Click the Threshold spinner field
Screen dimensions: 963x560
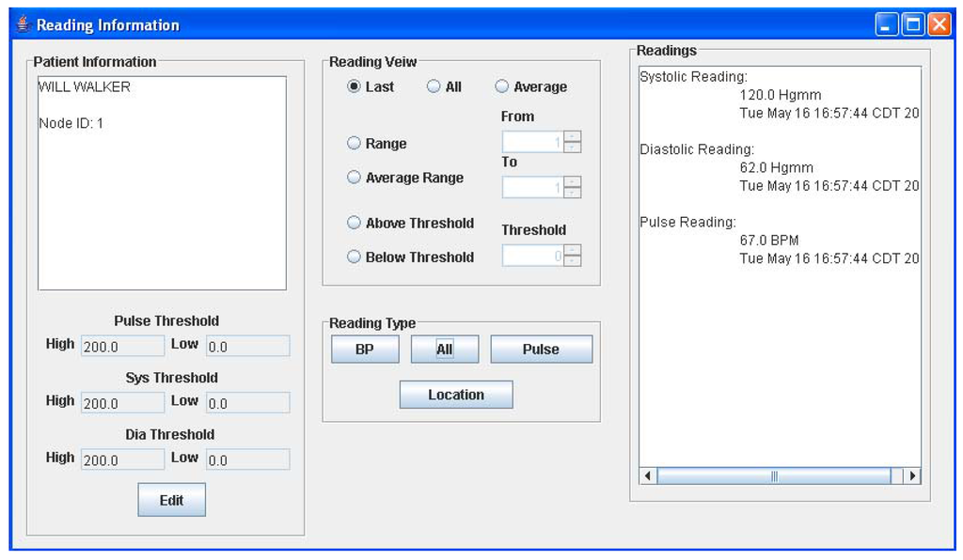[x=532, y=256]
